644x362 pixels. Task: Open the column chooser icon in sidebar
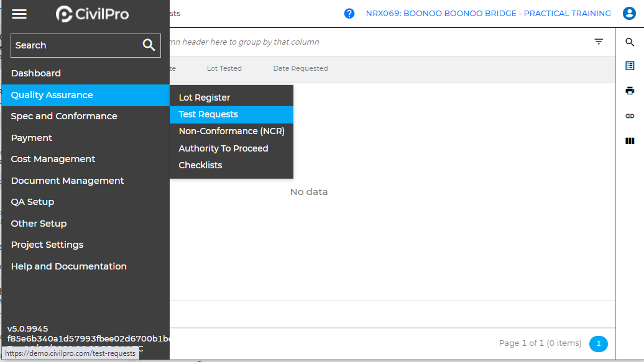(630, 141)
